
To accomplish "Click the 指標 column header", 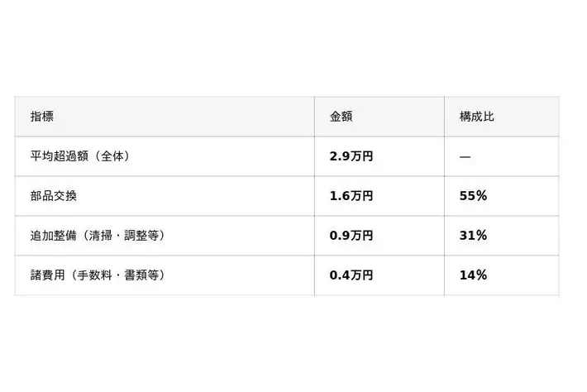I will pos(42,117).
